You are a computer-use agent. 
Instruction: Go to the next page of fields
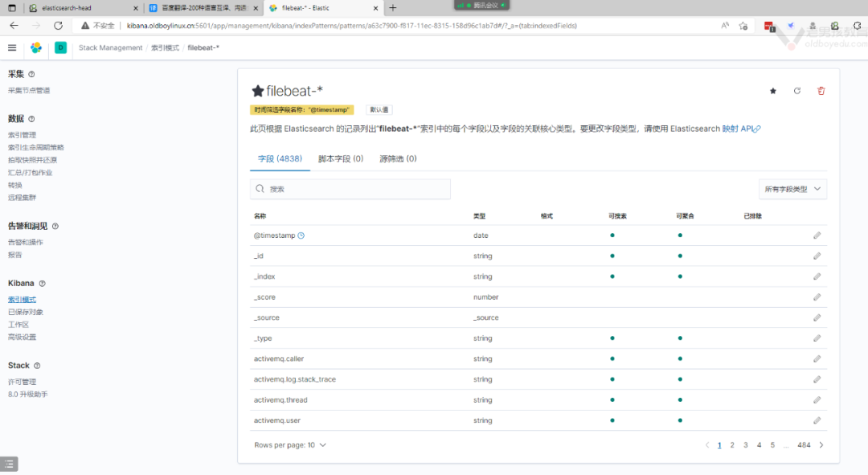(821, 445)
